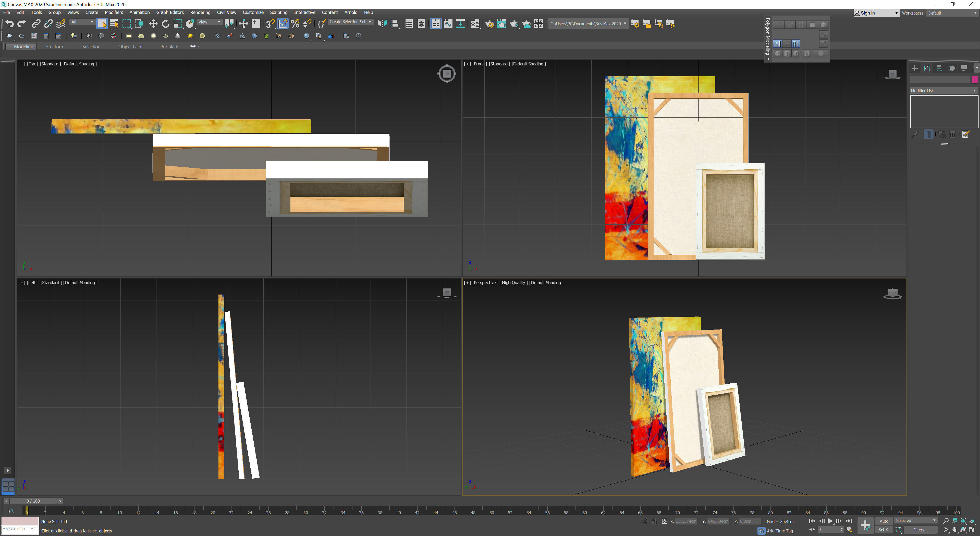Open Render Setup from main toolbar
The height and width of the screenshot is (536, 980).
489,23
